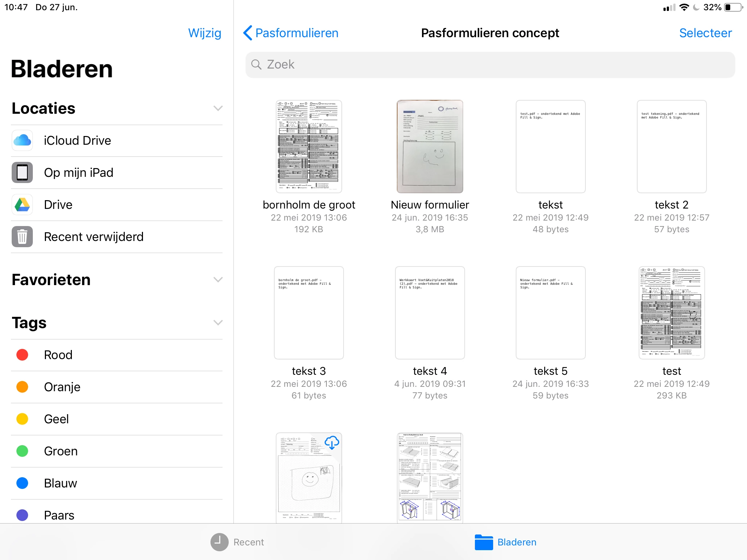
Task: Open the Google Drive icon
Action: coord(22,205)
